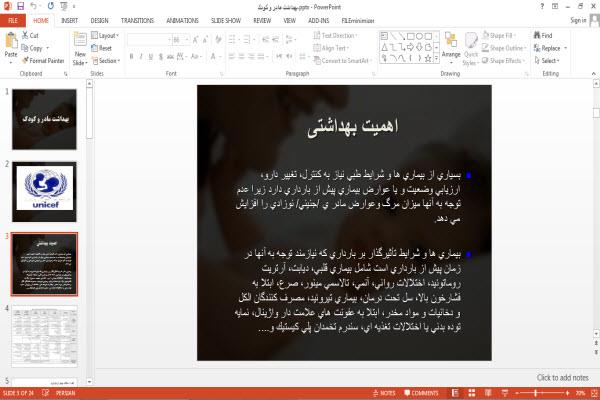Toggle Underline formatting
Image resolution: width=600 pixels, height=400 pixels.
pyautogui.click(x=151, y=57)
